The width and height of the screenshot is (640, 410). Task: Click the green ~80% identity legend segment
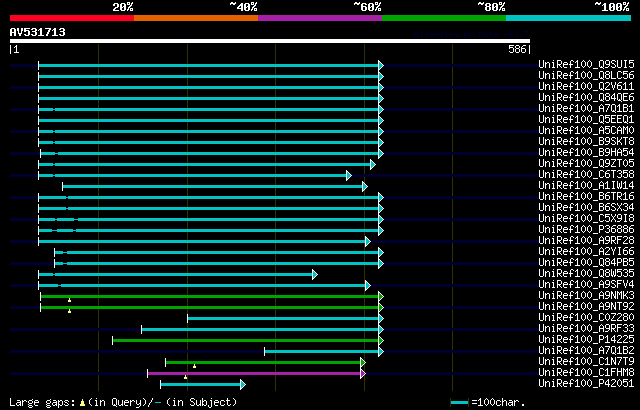pyautogui.click(x=444, y=18)
